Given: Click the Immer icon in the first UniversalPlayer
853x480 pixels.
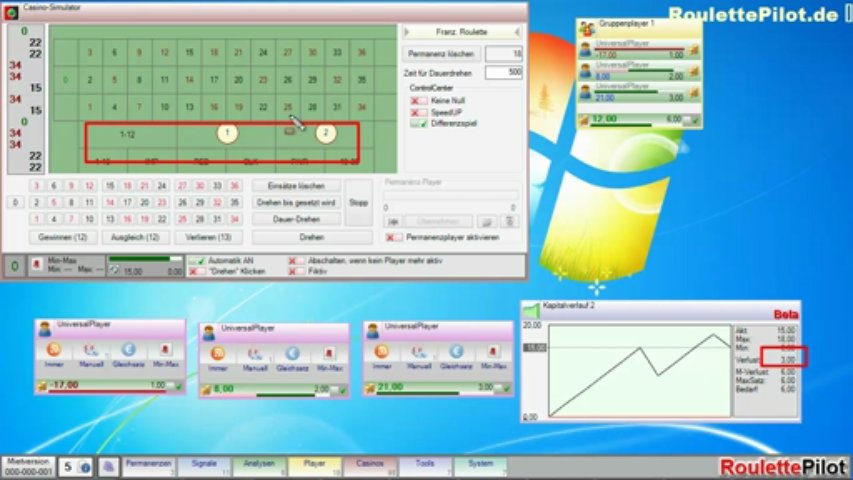Looking at the screenshot, I should point(56,351).
